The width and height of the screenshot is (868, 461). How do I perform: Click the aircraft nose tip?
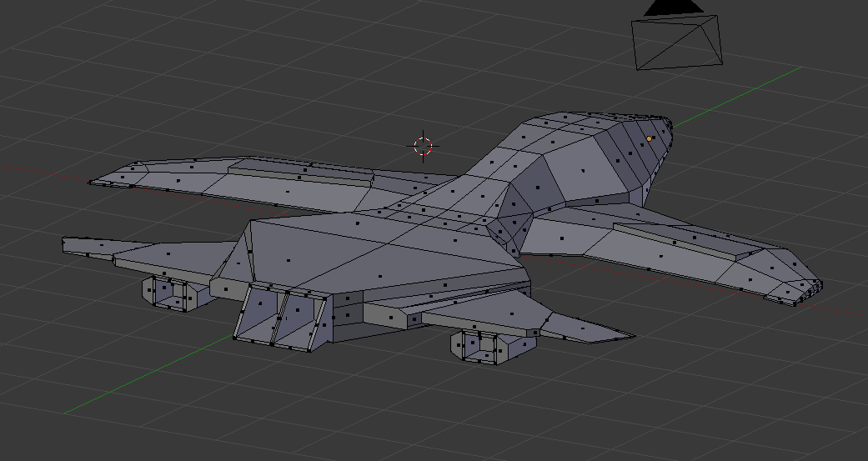click(x=669, y=123)
